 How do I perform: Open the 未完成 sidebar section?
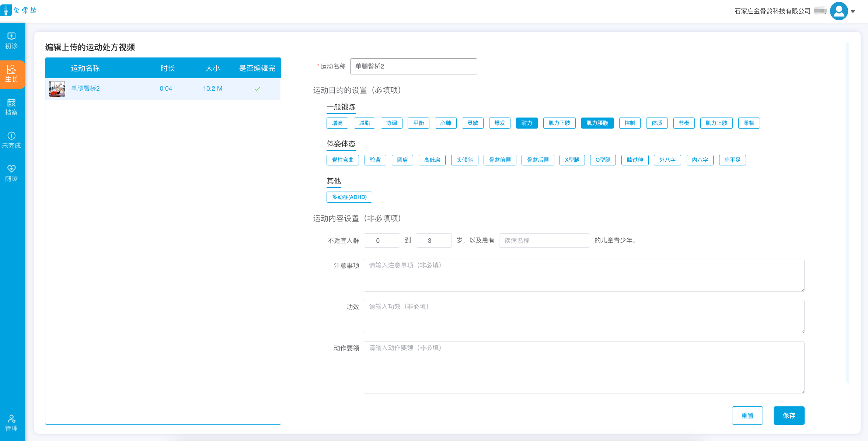(x=11, y=140)
